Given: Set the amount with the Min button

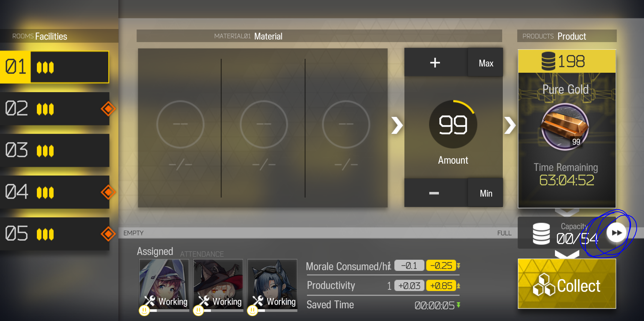Looking at the screenshot, I should pyautogui.click(x=486, y=193).
